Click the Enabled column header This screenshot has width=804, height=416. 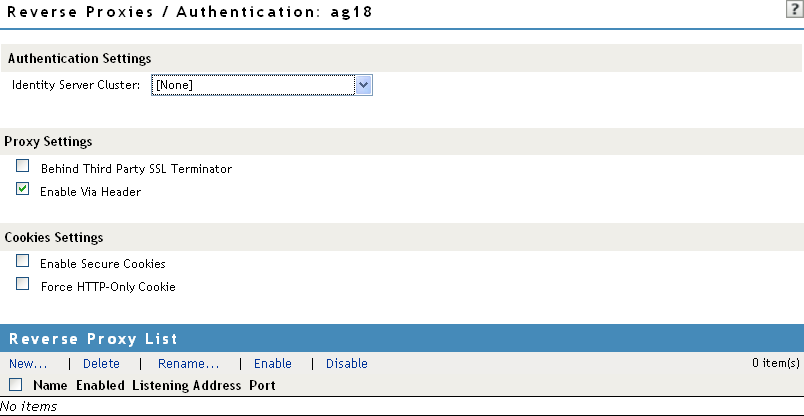pyautogui.click(x=100, y=385)
